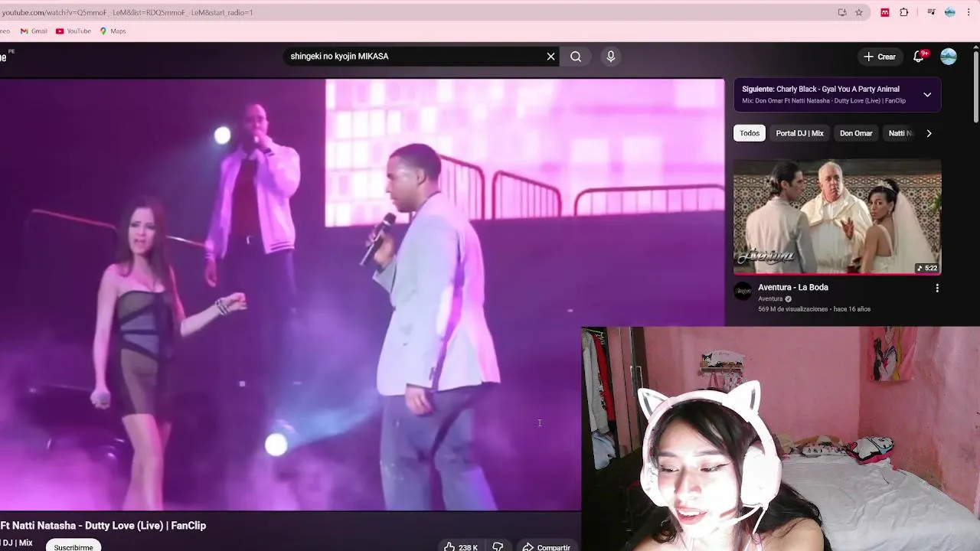The image size is (980, 551).
Task: Click the install app icon in address bar
Action: pos(842,12)
